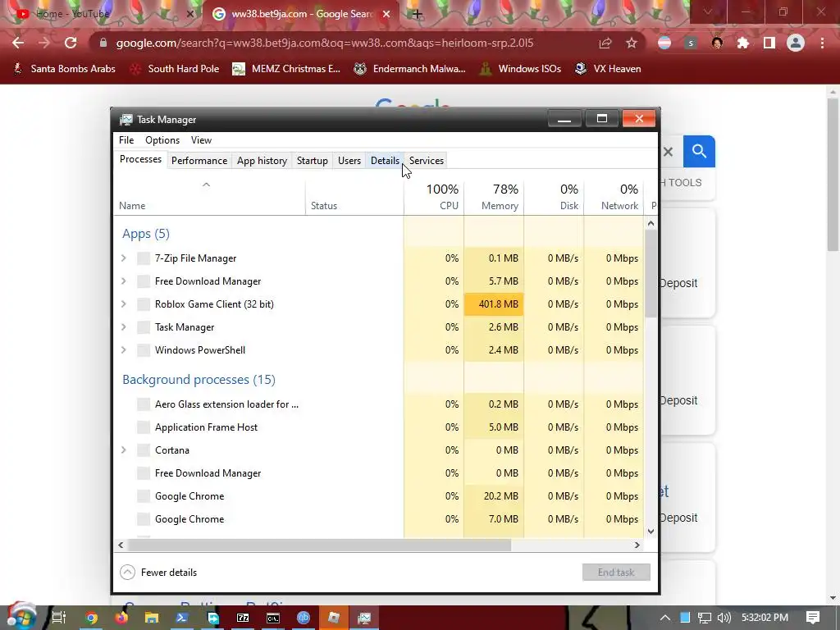
Task: Open Free Download Manager on the taskbar
Action: click(x=212, y=618)
